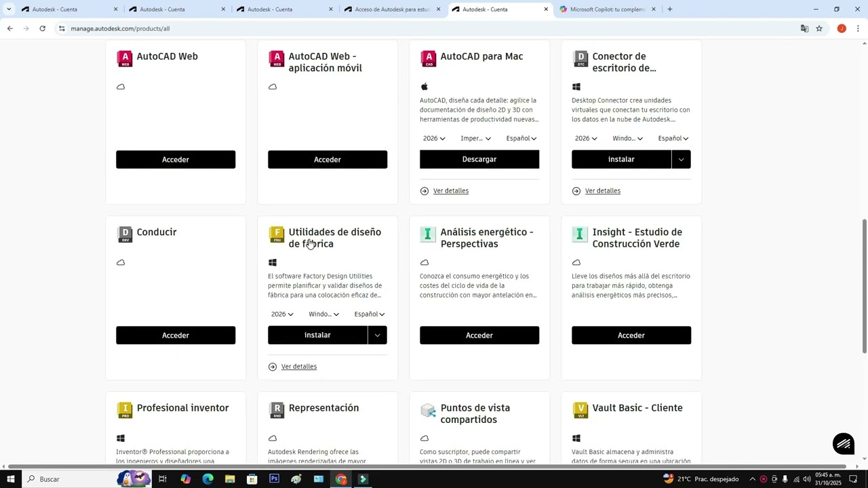Click the vertical page scrollbar thumb
This screenshot has height=488, width=868.
(x=864, y=286)
